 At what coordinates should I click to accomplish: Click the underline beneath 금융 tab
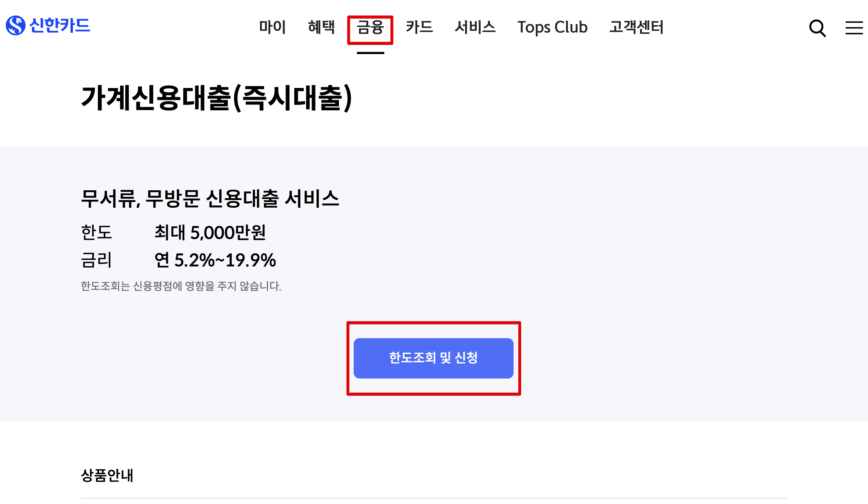click(x=369, y=54)
